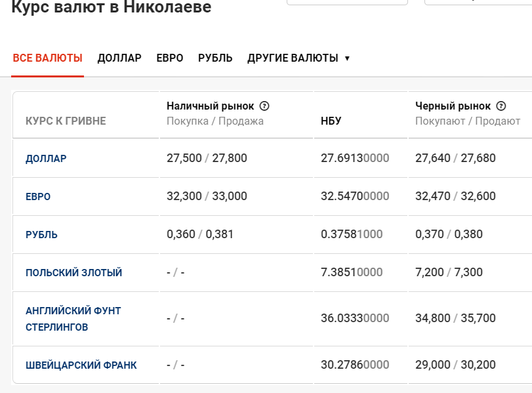
Task: Open the ШВЕЙЦАРСКИЙ ФРАНК link
Action: (x=81, y=365)
